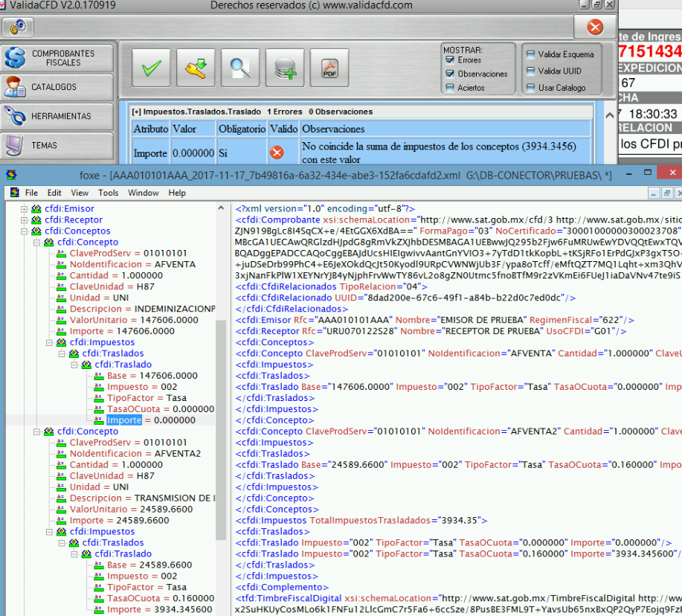Toggle the Errores checkbox

point(450,60)
